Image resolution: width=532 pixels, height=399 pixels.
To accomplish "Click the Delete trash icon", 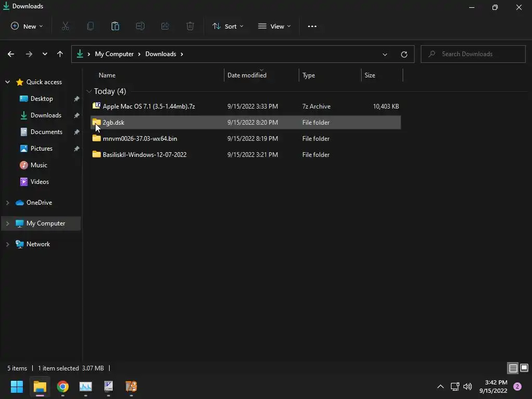I will [x=190, y=26].
